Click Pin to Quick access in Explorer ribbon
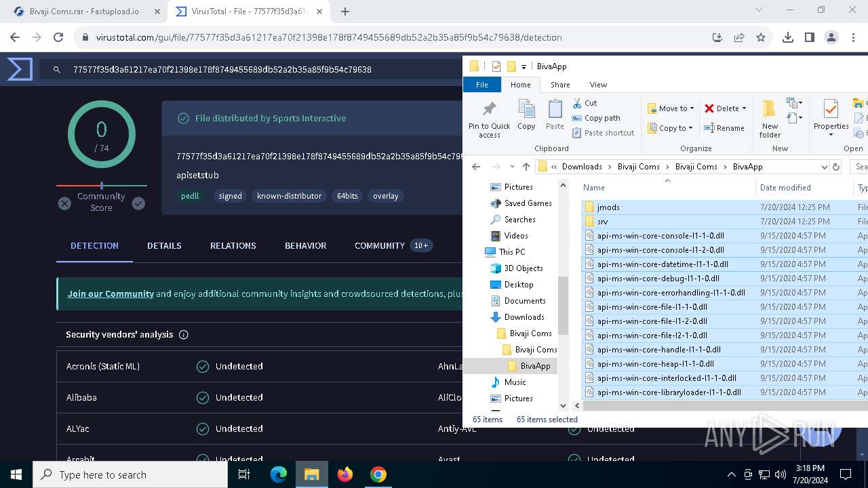 (489, 119)
